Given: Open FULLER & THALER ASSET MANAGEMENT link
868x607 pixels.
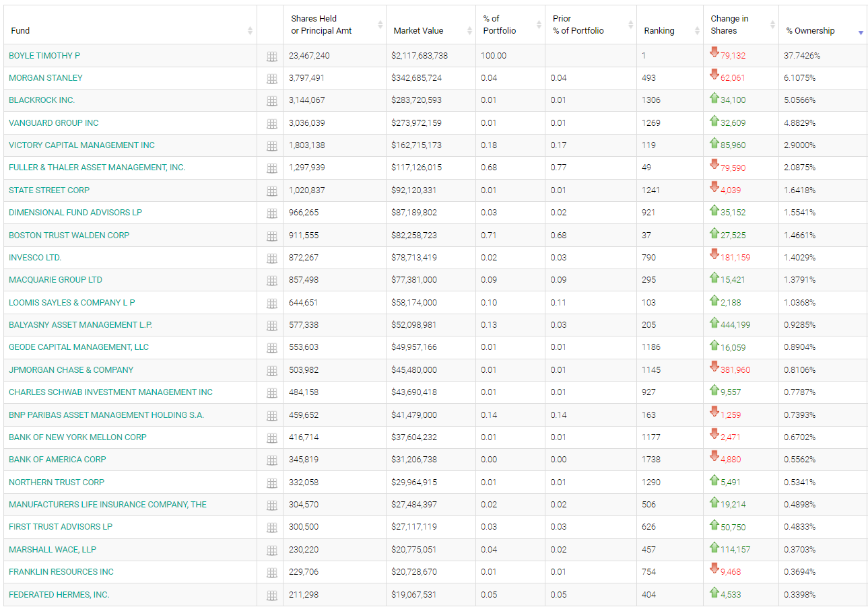Looking at the screenshot, I should [x=97, y=167].
